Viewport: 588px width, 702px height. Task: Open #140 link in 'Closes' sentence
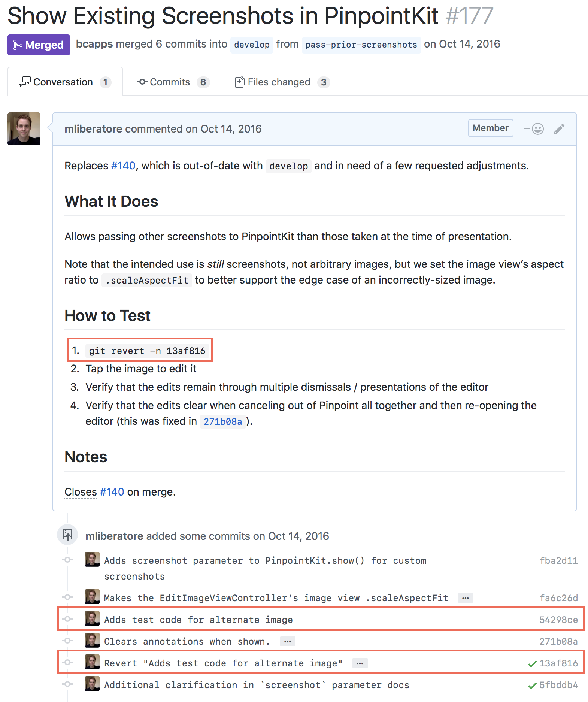point(112,492)
